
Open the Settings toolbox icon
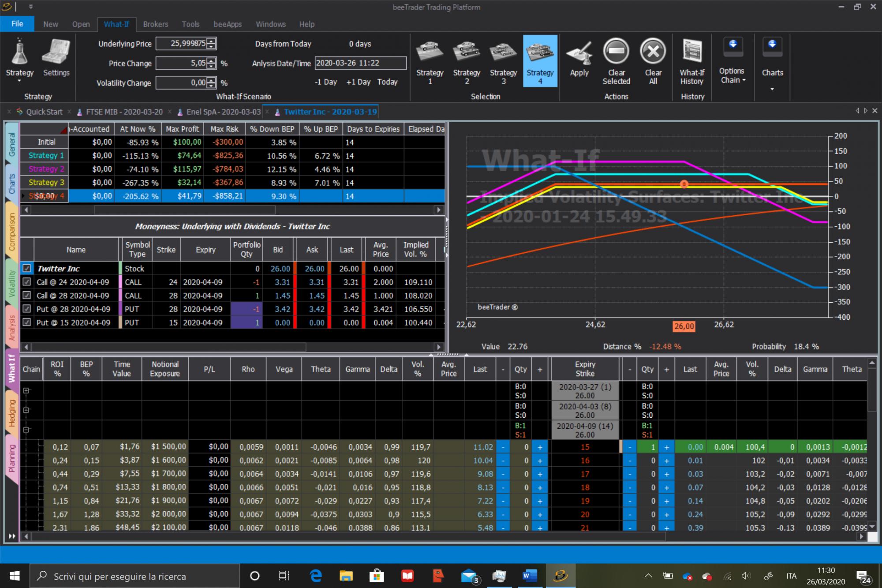pyautogui.click(x=56, y=52)
